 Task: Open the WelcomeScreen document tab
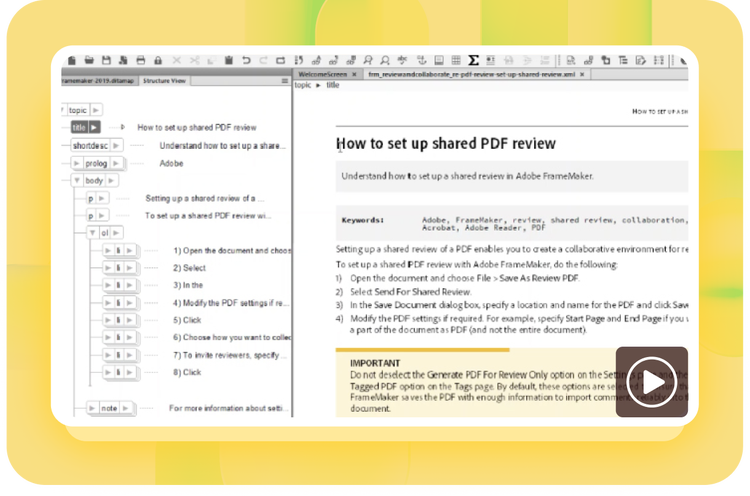point(322,75)
